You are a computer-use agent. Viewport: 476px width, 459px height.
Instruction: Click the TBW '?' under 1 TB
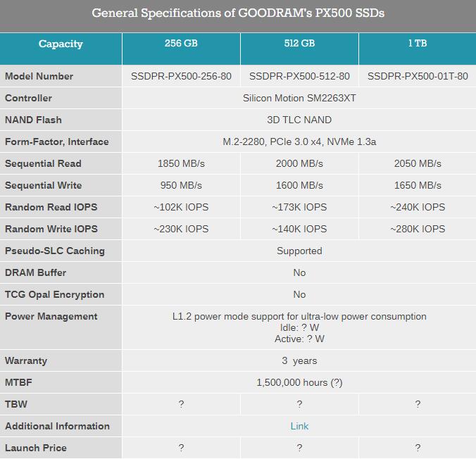418,404
